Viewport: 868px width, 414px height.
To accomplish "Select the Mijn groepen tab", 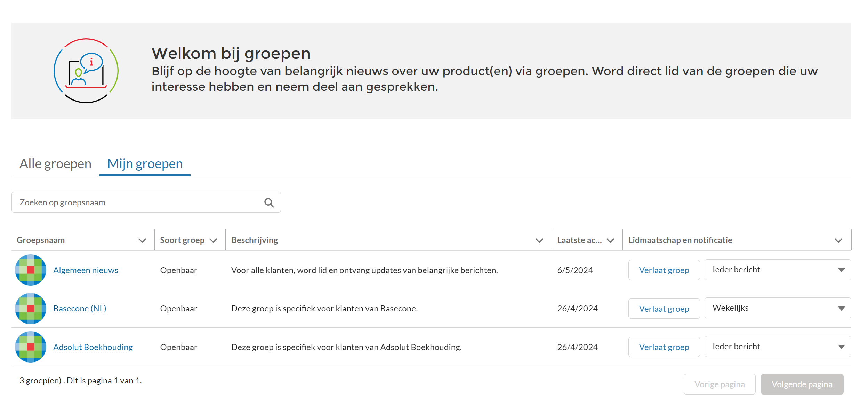I will coord(145,164).
